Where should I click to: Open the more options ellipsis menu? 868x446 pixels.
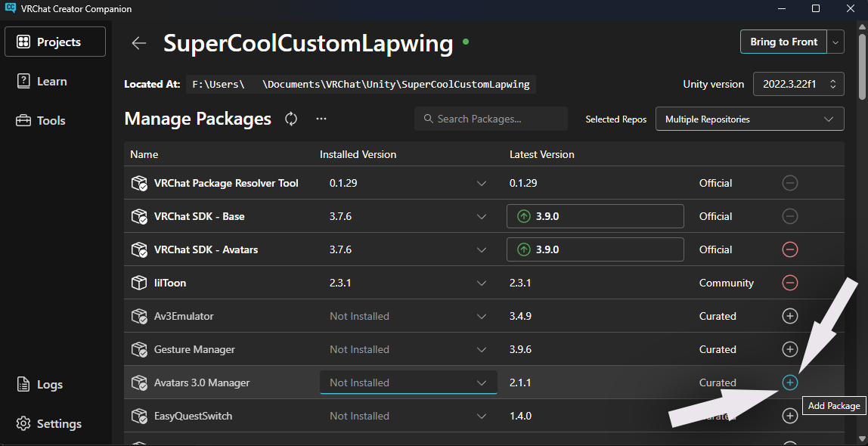(x=321, y=119)
